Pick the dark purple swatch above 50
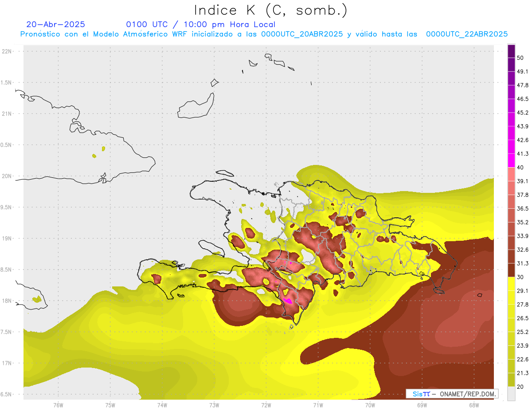This screenshot has height=411, width=532. tap(511, 51)
